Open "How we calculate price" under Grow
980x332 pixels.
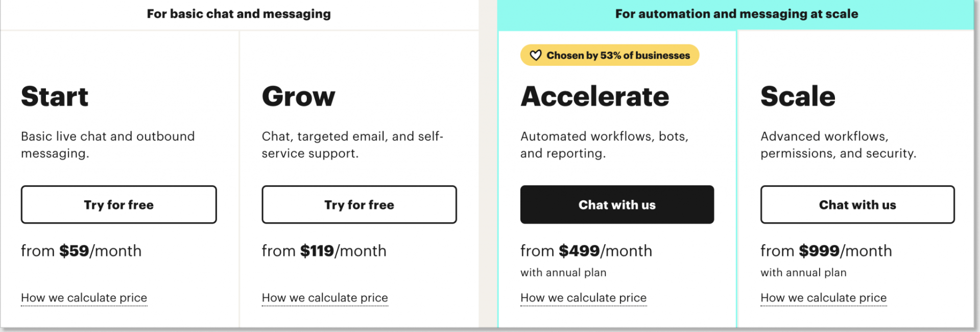(x=325, y=297)
